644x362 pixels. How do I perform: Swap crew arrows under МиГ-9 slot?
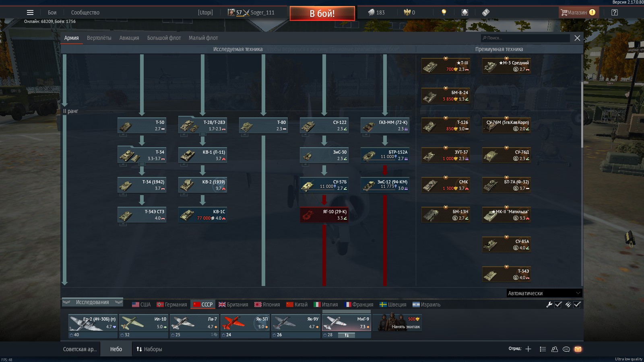[x=347, y=335]
